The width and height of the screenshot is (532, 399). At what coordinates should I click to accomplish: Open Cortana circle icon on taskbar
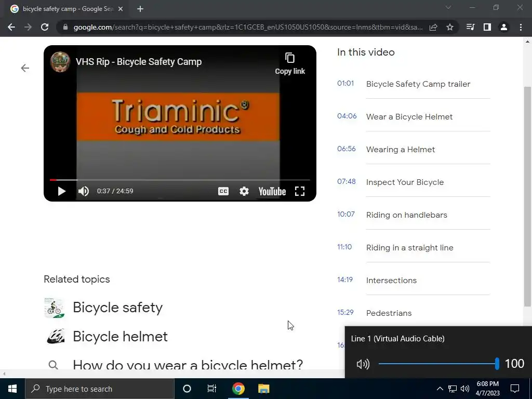[x=187, y=389]
